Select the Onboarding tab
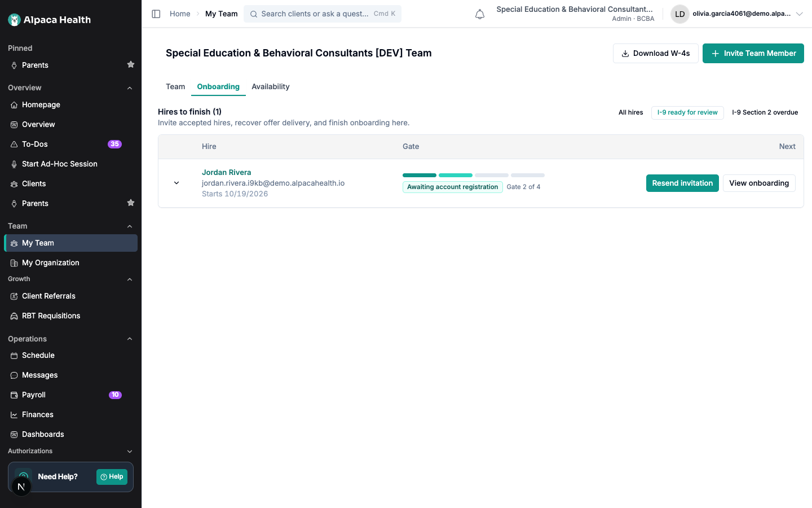Viewport: 812px width, 508px height. pyautogui.click(x=218, y=86)
